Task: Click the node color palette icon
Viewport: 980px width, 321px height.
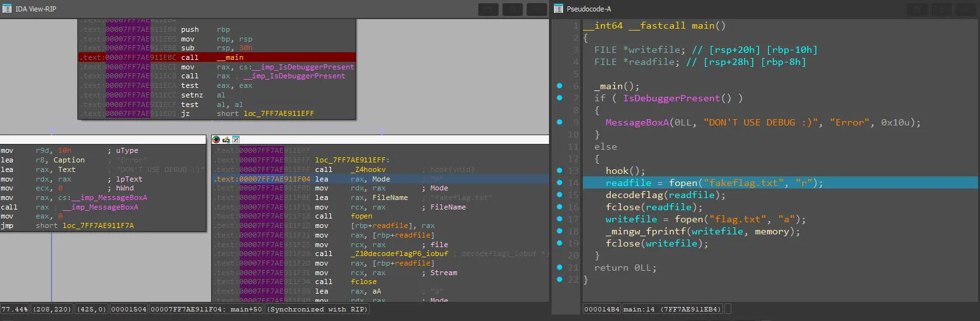Action: 216,139
